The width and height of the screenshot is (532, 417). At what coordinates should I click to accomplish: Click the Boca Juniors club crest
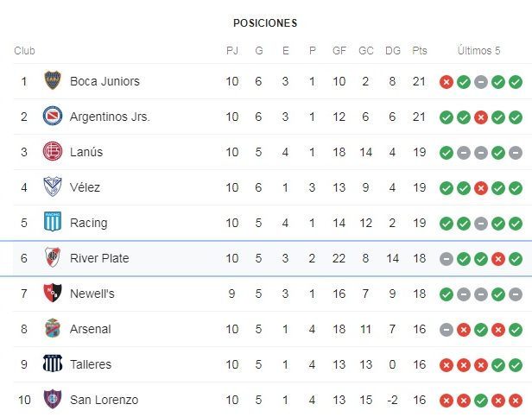tap(53, 80)
